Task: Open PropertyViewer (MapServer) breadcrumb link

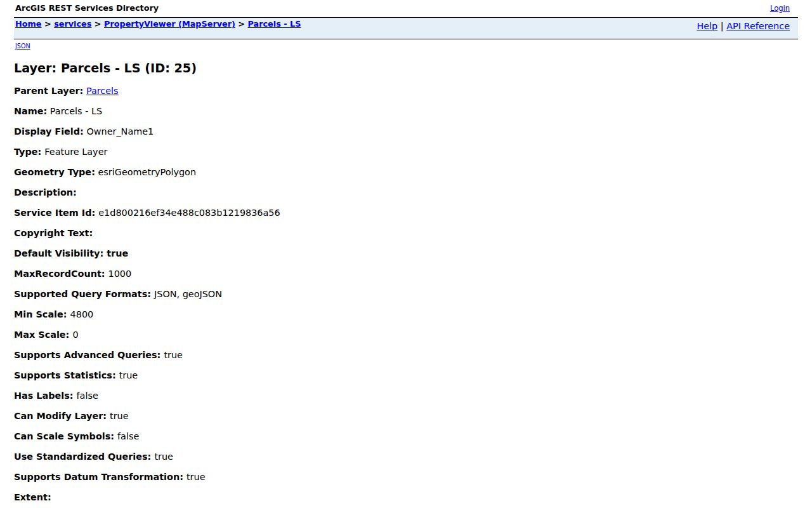Action: (169, 24)
